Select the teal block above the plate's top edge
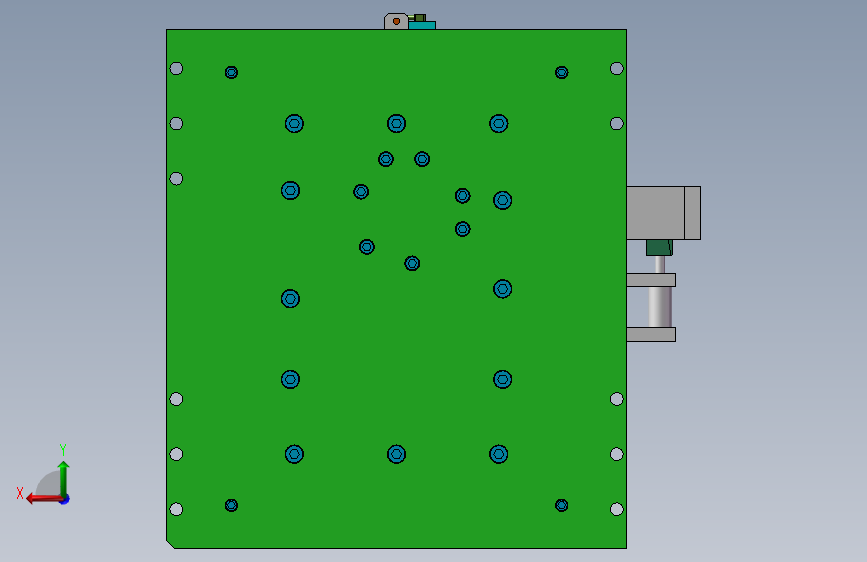 [x=422, y=25]
